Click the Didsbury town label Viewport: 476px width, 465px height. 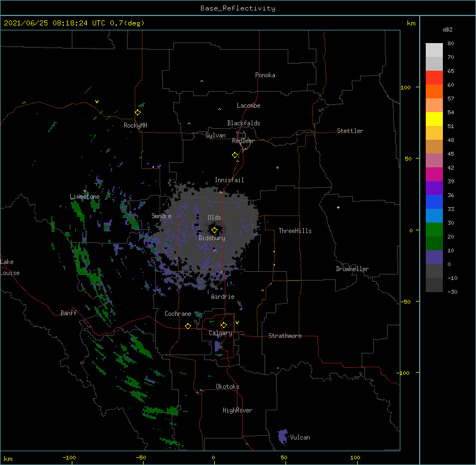(212, 238)
